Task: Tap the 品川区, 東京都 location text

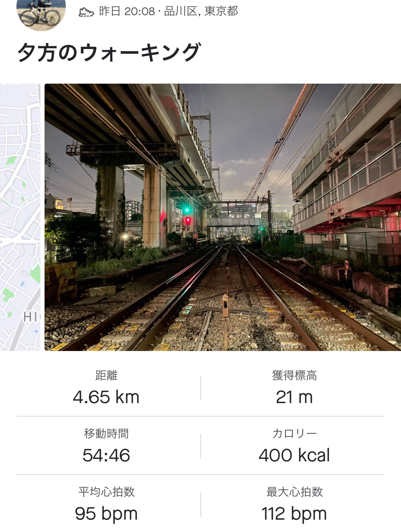Action: click(201, 11)
